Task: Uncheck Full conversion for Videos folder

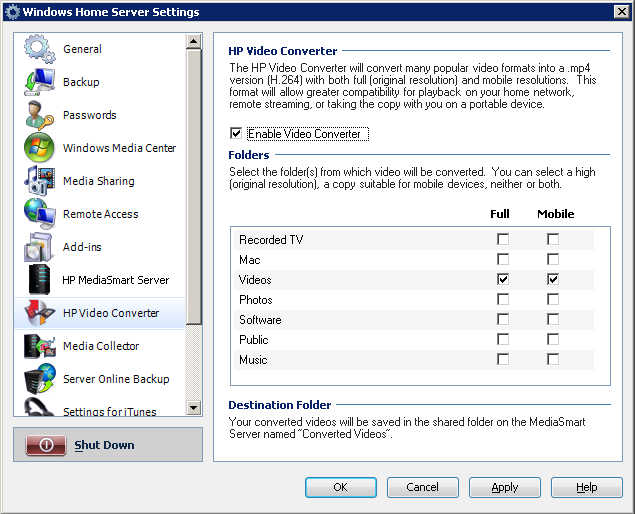Action: pos(503,279)
